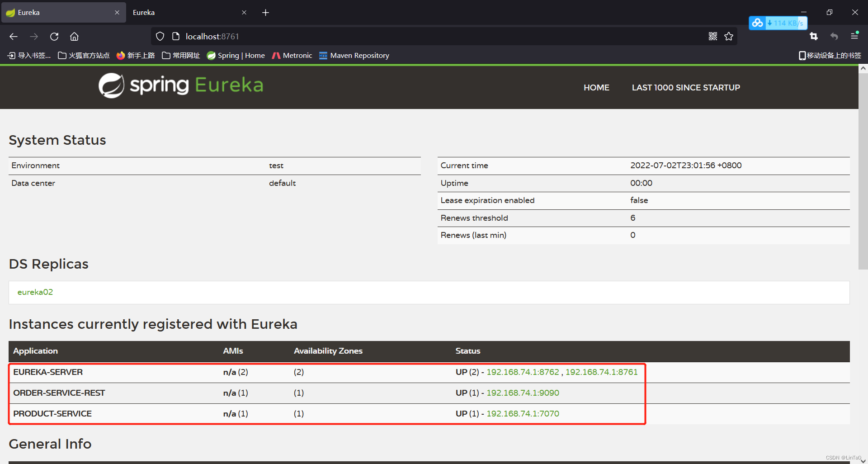The image size is (868, 464).
Task: Select the first Eureka tab
Action: coord(63,13)
